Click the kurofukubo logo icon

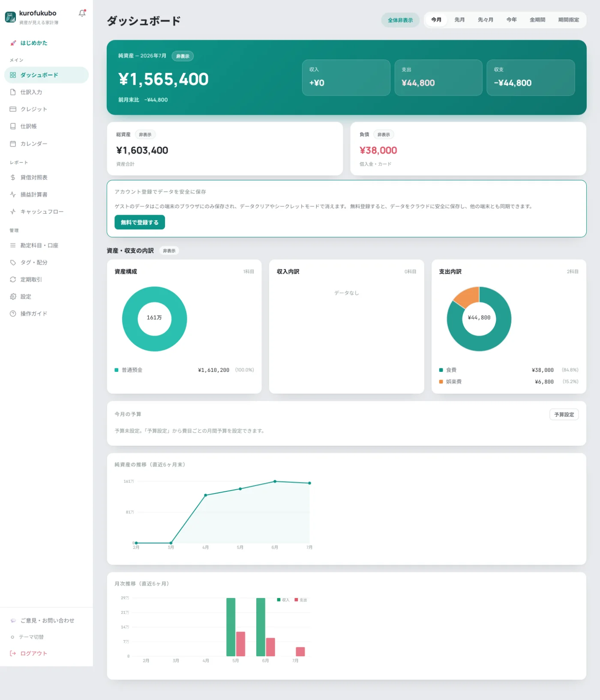point(10,17)
